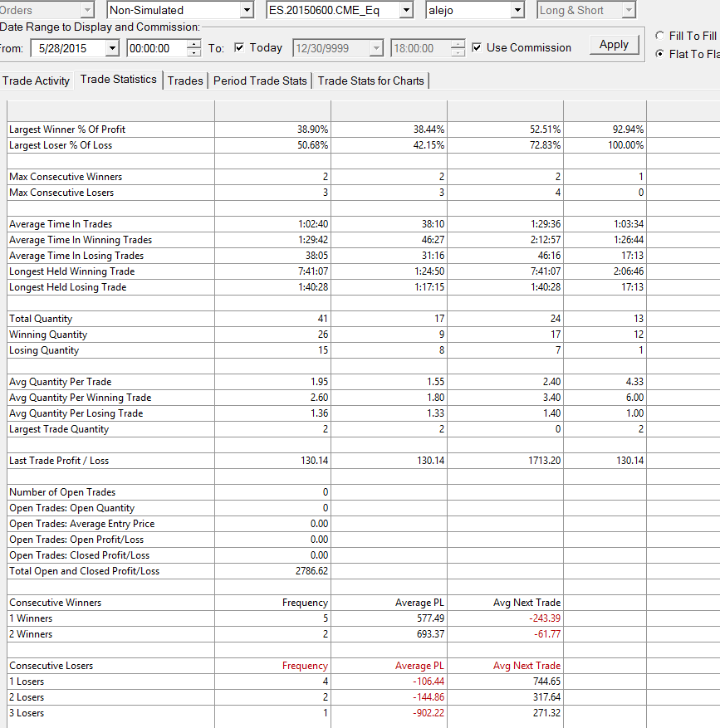Increase the From time with up arrow
The image size is (720, 728).
(193, 44)
